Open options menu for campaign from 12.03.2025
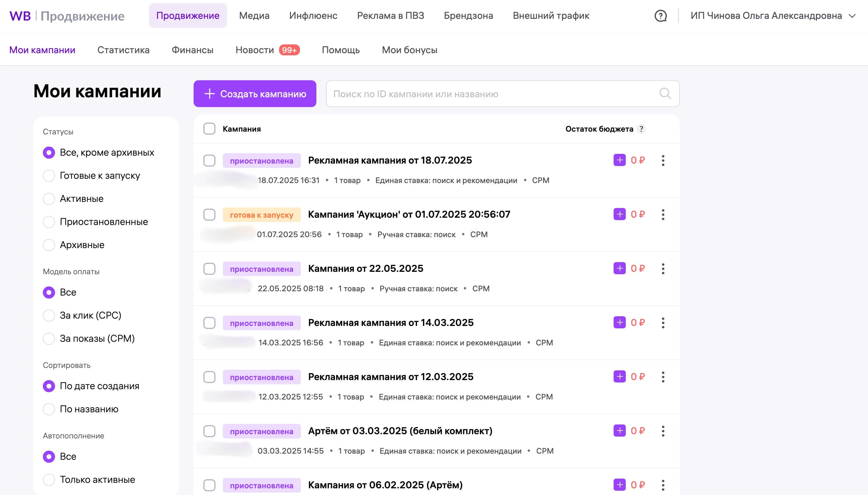The height and width of the screenshot is (495, 868). pos(663,377)
